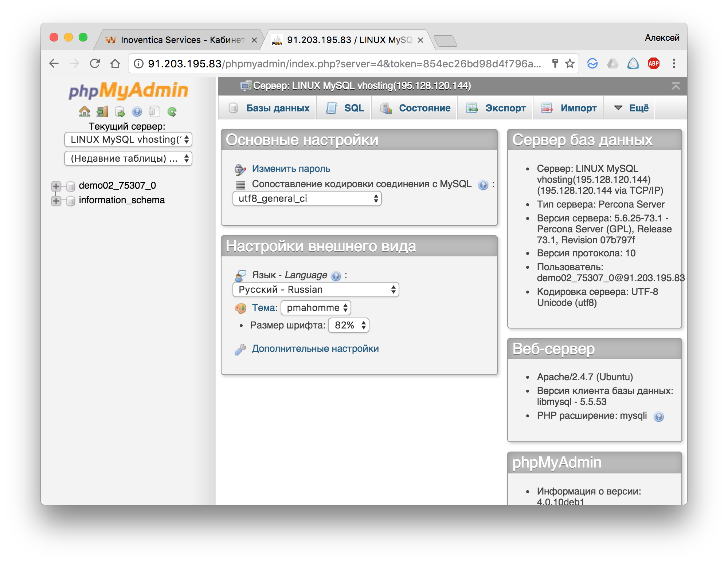Open the Русский - Russian language dropdown
Viewport: 728px width, 563px height.
[316, 290]
